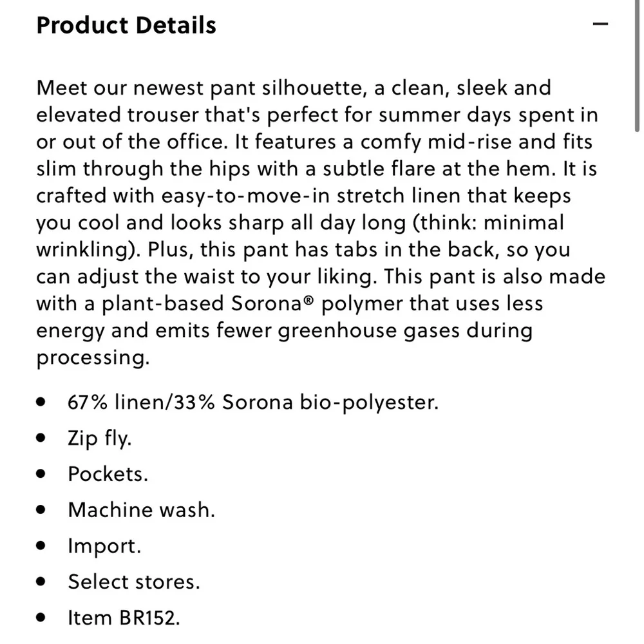
Task: Click the Zip fly bullet text
Action: pos(100,439)
